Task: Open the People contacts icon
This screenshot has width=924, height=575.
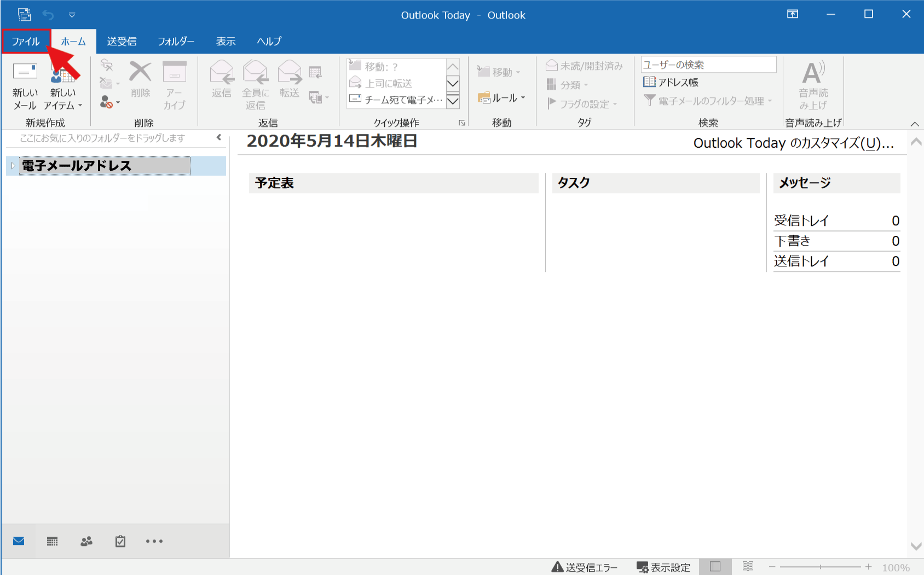Action: [86, 542]
